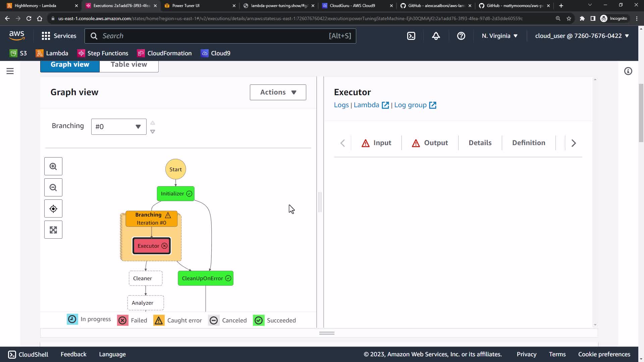Select the failed Executor node
644x362 pixels.
click(x=152, y=246)
